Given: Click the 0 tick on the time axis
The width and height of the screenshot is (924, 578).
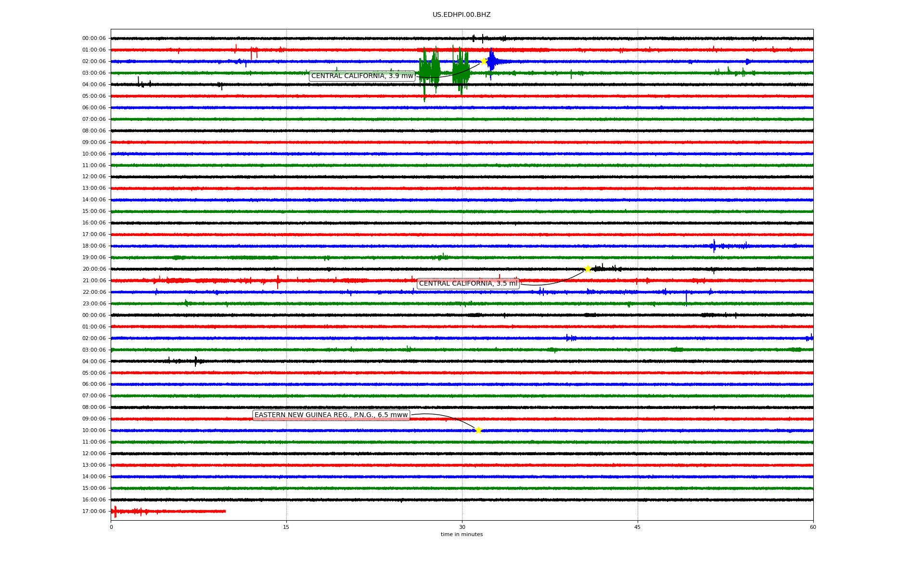Looking at the screenshot, I should coord(111,527).
